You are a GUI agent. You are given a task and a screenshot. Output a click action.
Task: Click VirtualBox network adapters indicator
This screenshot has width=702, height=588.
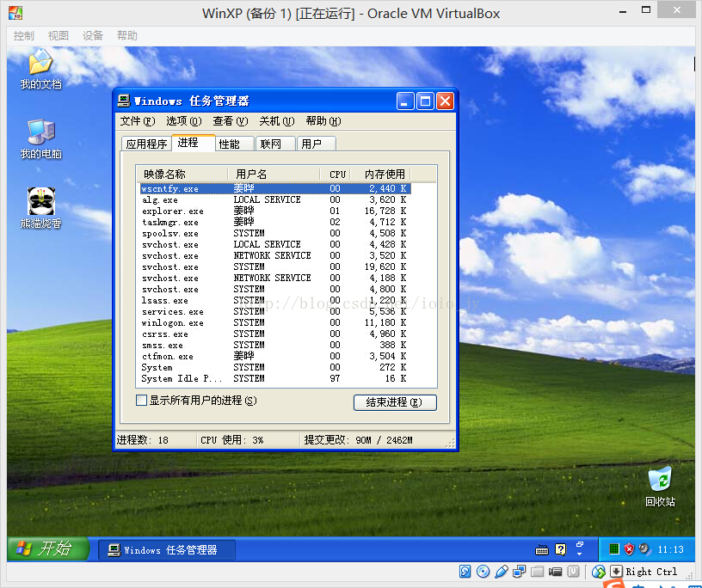[520, 572]
